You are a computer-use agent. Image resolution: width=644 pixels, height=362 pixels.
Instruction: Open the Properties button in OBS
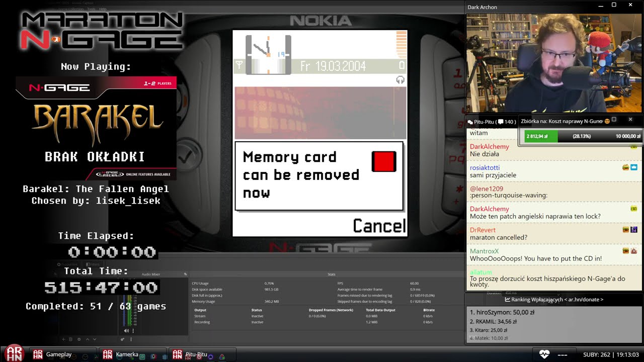coord(67,264)
